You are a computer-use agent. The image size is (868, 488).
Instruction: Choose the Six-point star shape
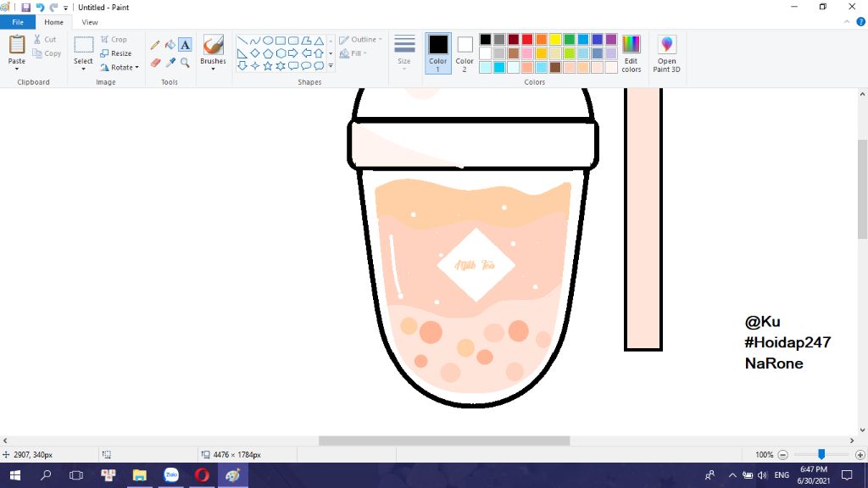coord(281,66)
